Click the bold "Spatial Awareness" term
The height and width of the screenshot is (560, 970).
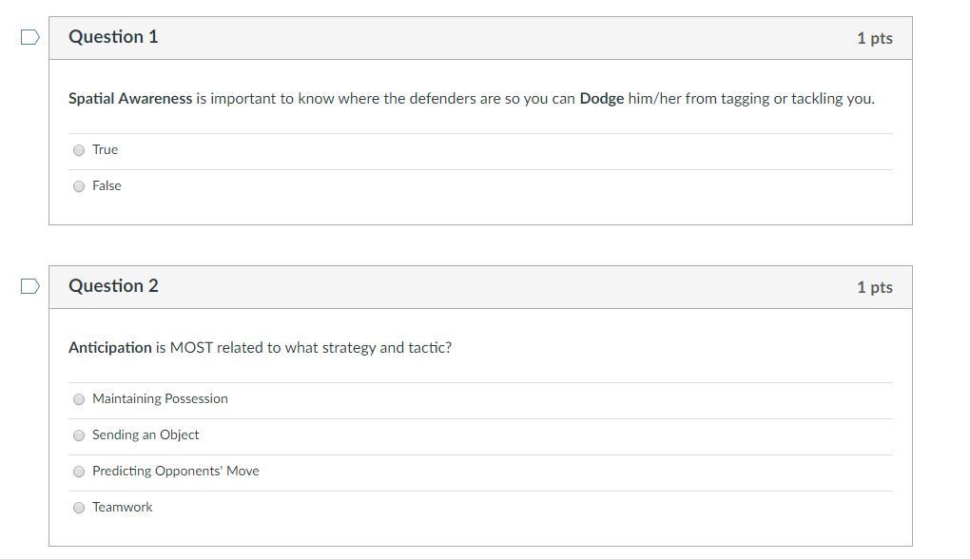[130, 99]
